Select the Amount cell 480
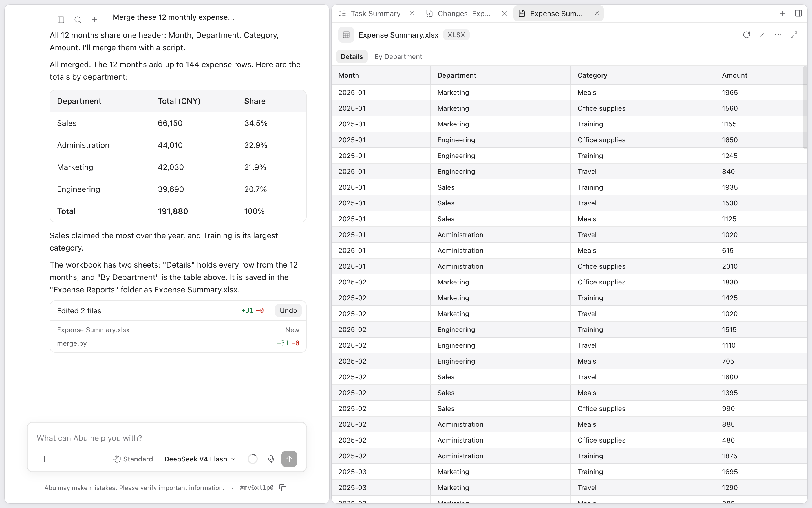The height and width of the screenshot is (508, 812). pos(761,440)
